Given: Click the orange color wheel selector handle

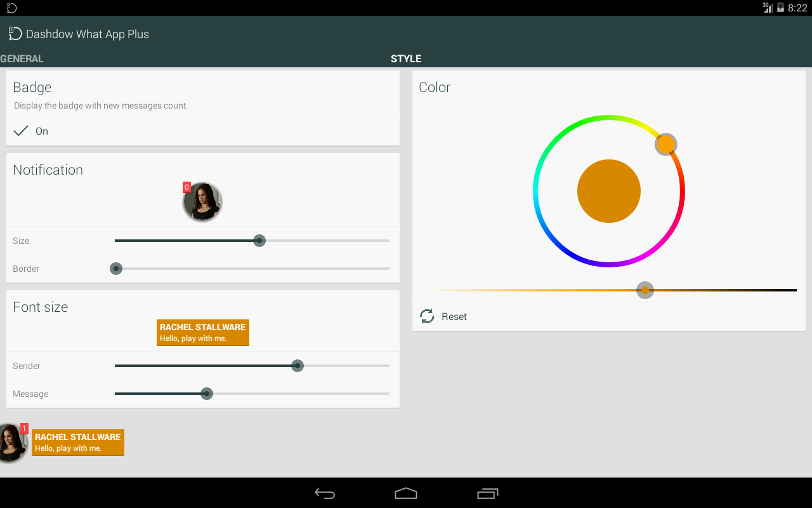Looking at the screenshot, I should [665, 144].
